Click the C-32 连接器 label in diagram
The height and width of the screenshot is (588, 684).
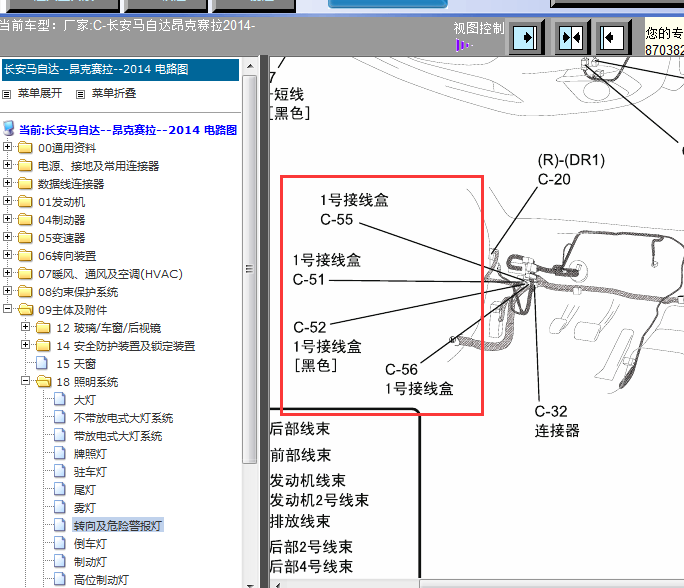pos(557,421)
